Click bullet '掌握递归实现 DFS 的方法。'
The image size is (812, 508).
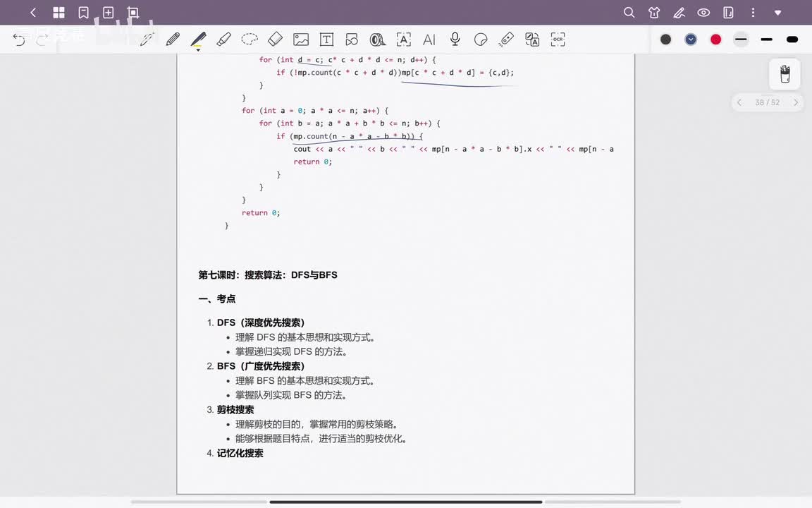tap(292, 351)
